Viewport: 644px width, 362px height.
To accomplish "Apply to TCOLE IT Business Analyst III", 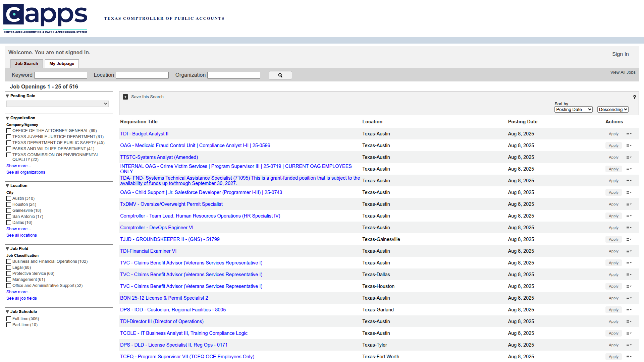I will (613, 334).
